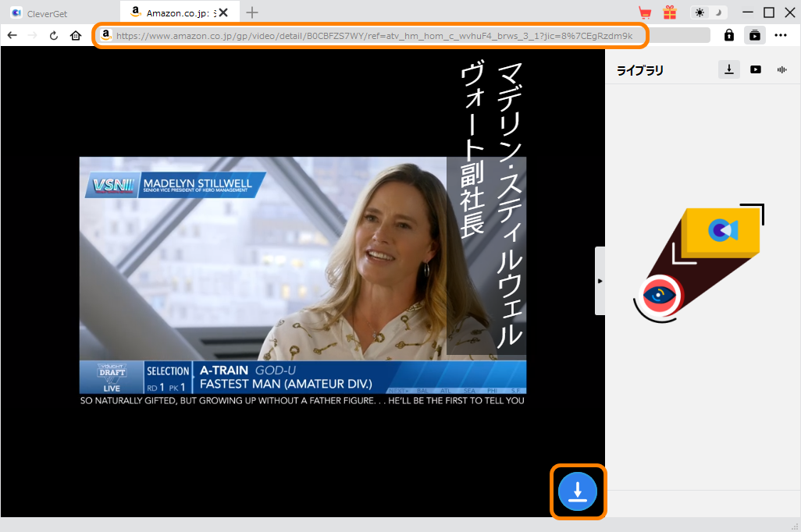Image resolution: width=801 pixels, height=532 pixels.
Task: Show downloaded audio in library
Action: (x=781, y=69)
